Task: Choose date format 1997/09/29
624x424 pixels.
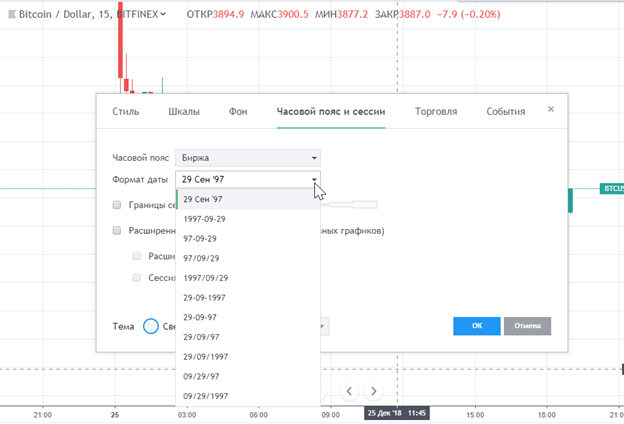Action: (248, 278)
